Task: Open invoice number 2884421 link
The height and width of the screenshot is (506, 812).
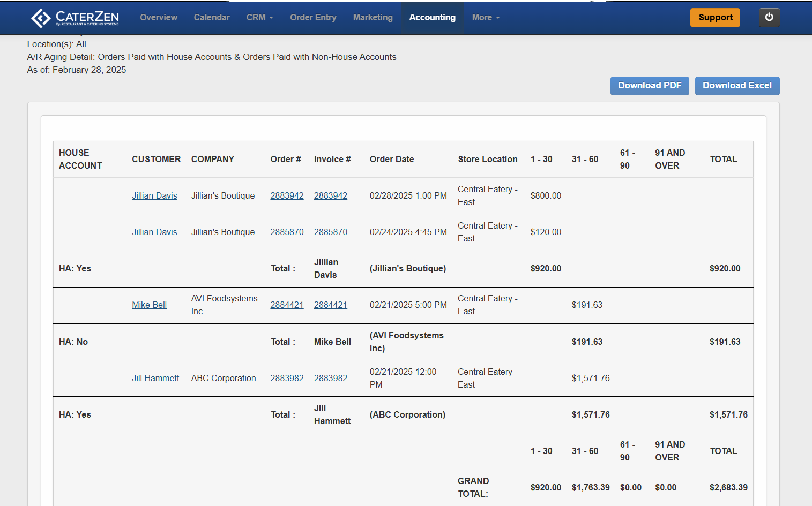Action: pyautogui.click(x=331, y=305)
